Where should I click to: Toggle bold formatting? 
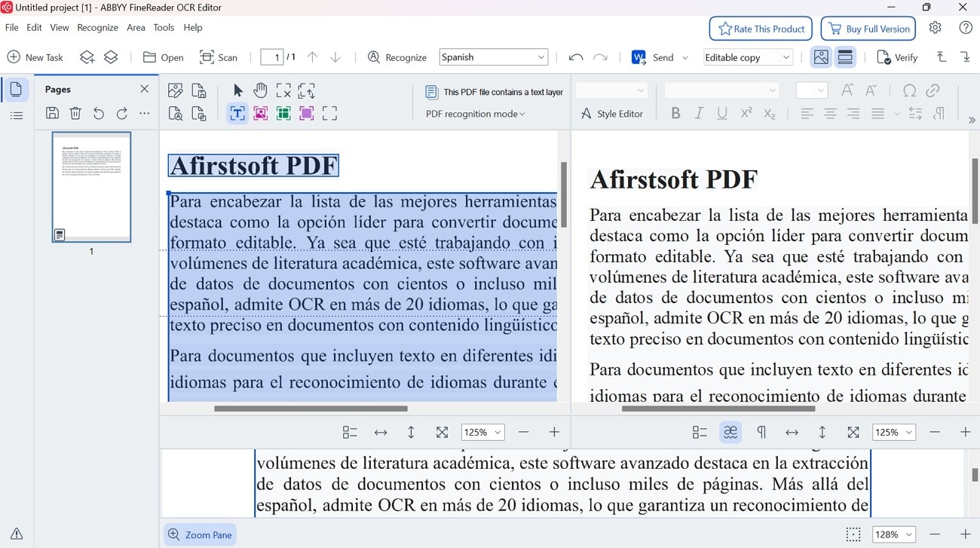(675, 114)
